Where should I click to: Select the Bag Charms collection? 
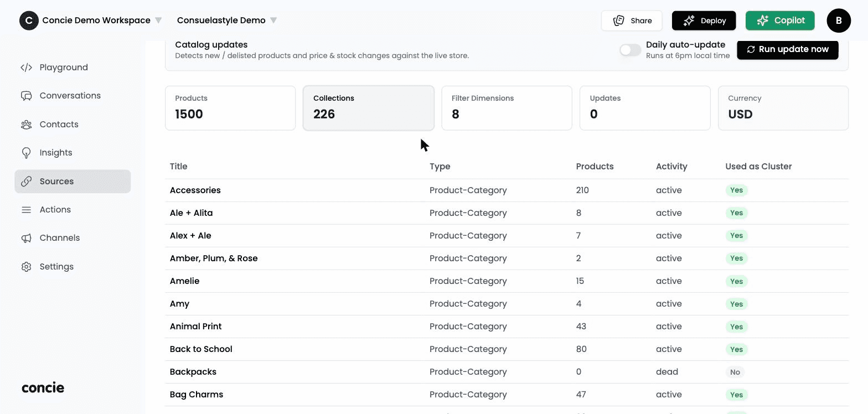pos(197,395)
